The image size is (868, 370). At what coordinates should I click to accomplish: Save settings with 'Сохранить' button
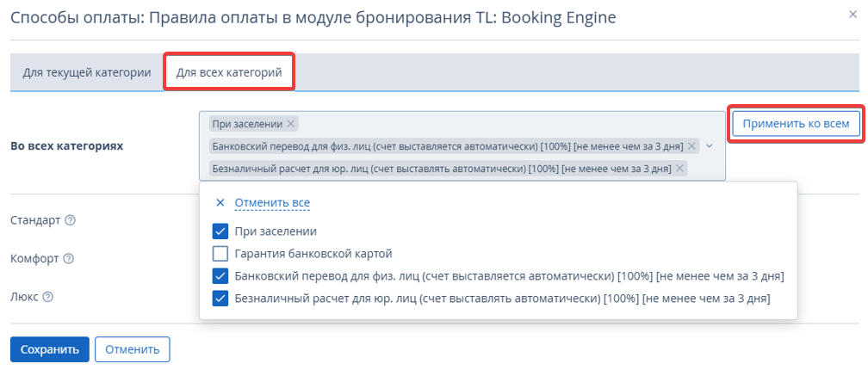pyautogui.click(x=50, y=349)
